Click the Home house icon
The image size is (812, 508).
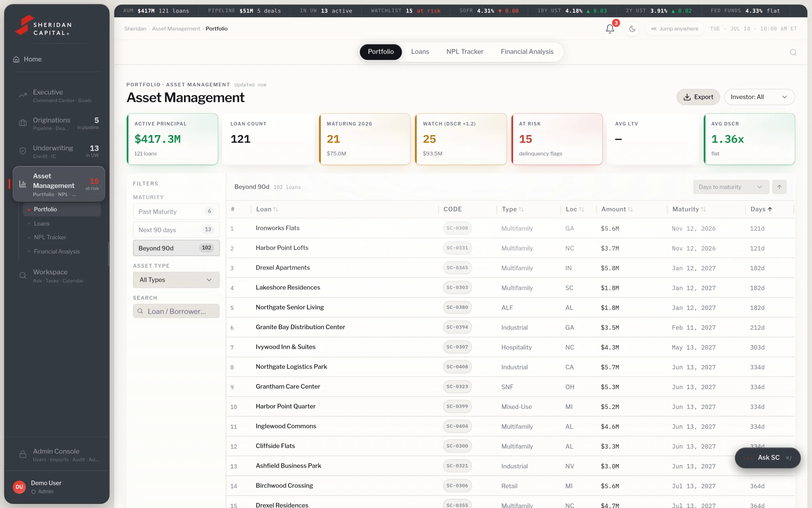point(16,59)
